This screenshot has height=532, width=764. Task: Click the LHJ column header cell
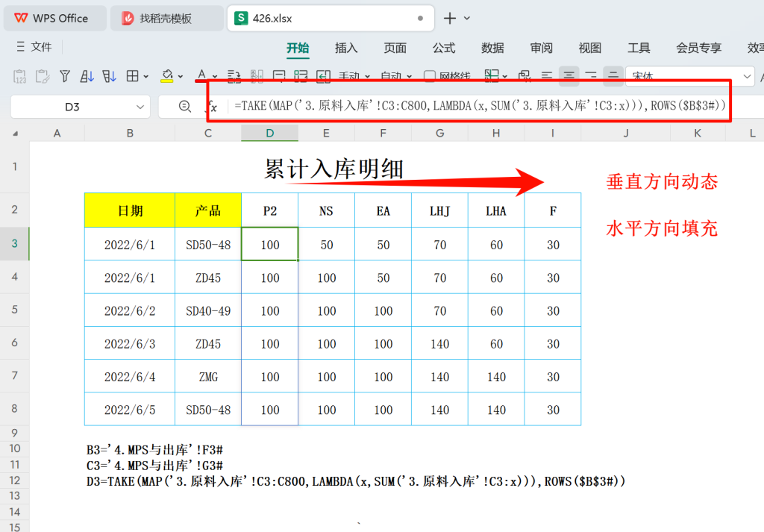pyautogui.click(x=439, y=210)
